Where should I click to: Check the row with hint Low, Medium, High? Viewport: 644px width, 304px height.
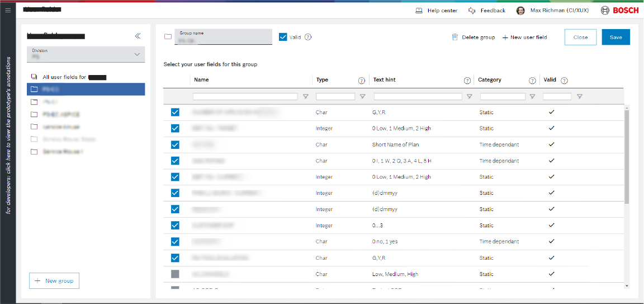(175, 274)
